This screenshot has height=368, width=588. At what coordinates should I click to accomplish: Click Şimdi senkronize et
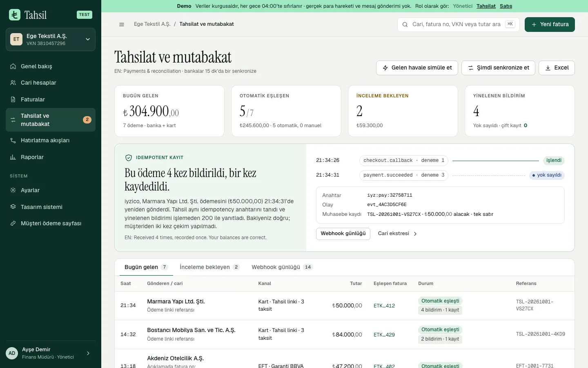point(498,68)
